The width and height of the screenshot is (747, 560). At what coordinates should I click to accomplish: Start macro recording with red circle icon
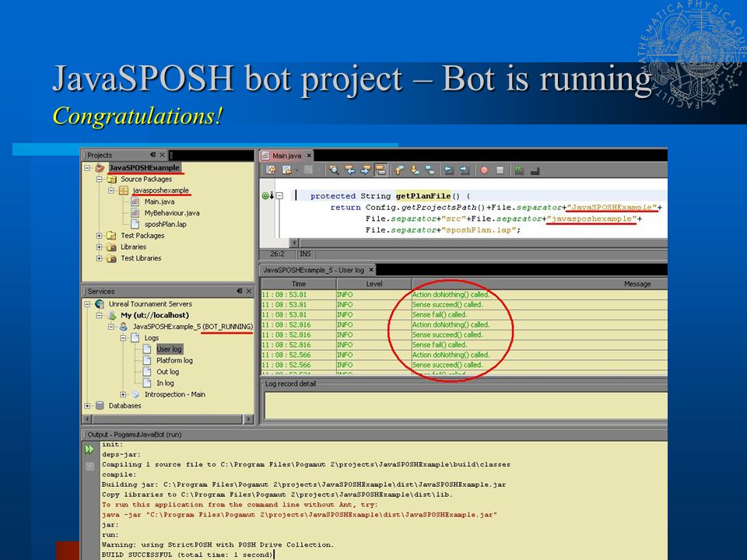point(484,170)
